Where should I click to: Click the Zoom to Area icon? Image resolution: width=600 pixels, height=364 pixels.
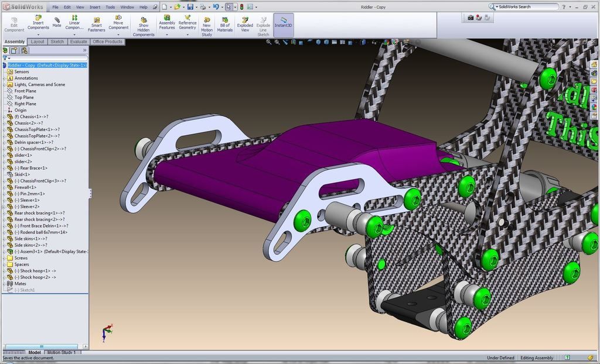(277, 42)
